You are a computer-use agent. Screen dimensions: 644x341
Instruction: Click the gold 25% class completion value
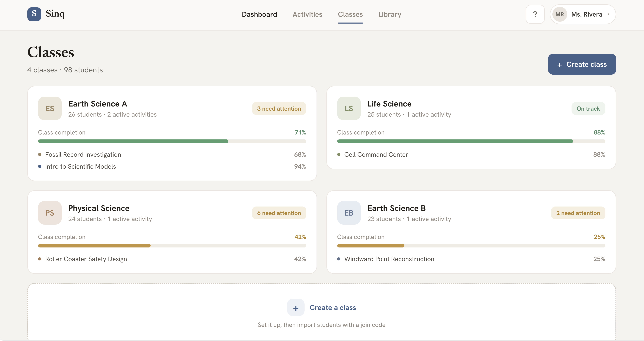(x=599, y=237)
